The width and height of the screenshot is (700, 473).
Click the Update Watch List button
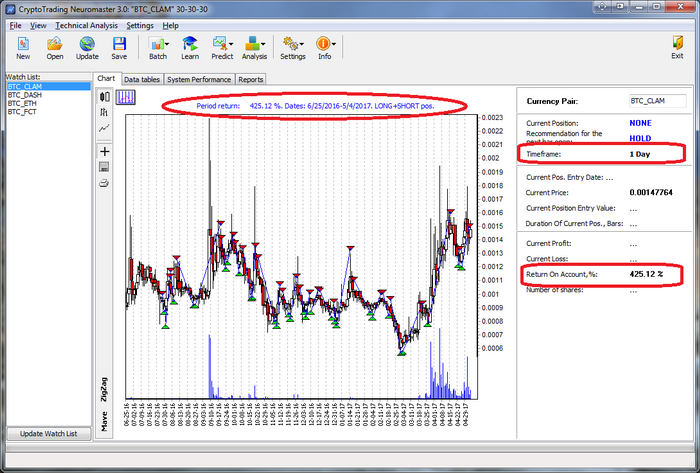tap(49, 433)
